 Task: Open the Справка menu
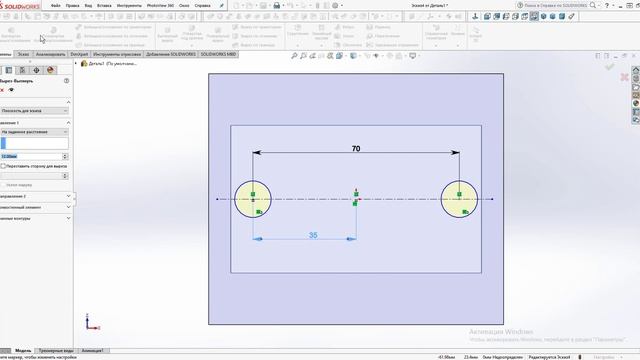coord(202,6)
